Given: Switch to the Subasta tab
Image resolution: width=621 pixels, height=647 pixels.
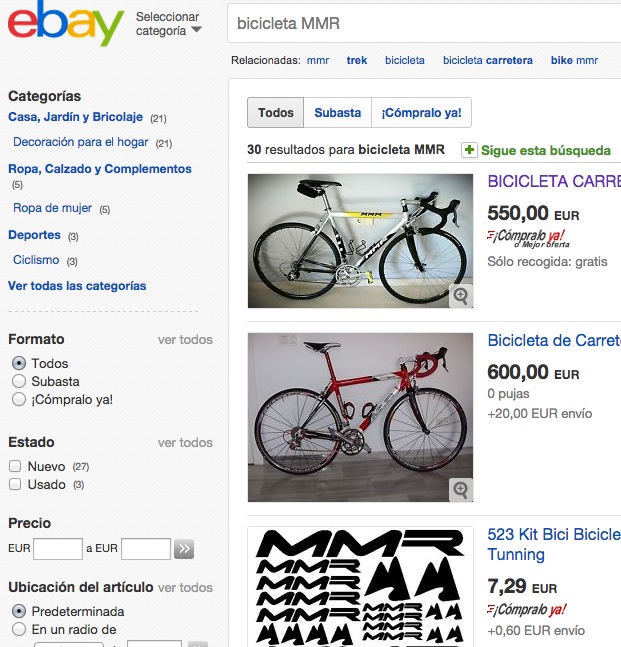Looking at the screenshot, I should (337, 113).
